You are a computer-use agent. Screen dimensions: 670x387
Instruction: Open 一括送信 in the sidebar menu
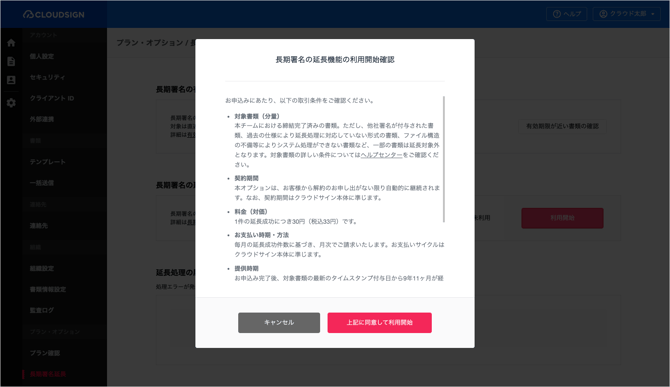(42, 183)
